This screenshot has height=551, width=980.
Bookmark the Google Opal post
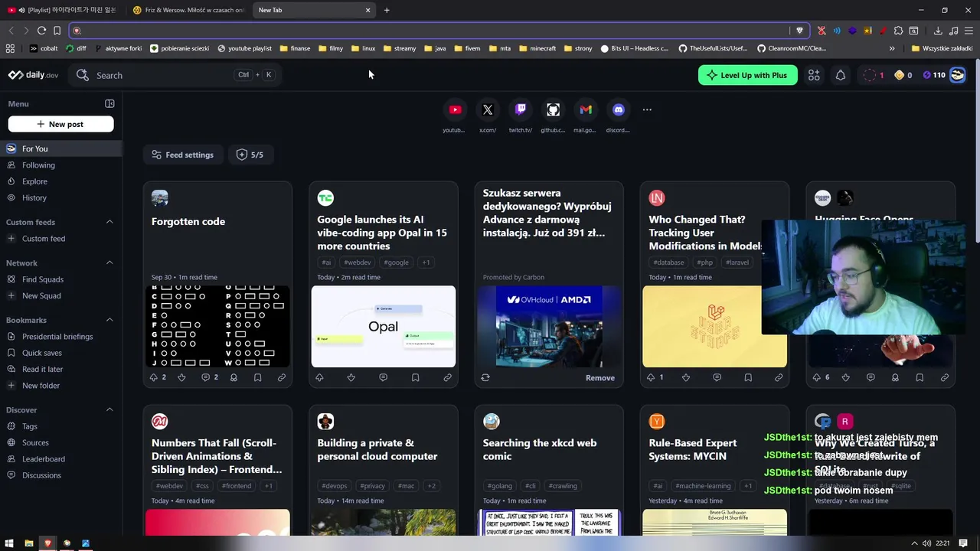click(415, 377)
